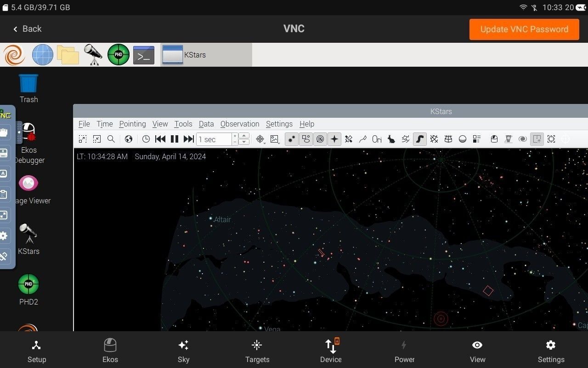Screen dimensions: 588x368
Task: Go back using the Back button
Action: click(27, 29)
